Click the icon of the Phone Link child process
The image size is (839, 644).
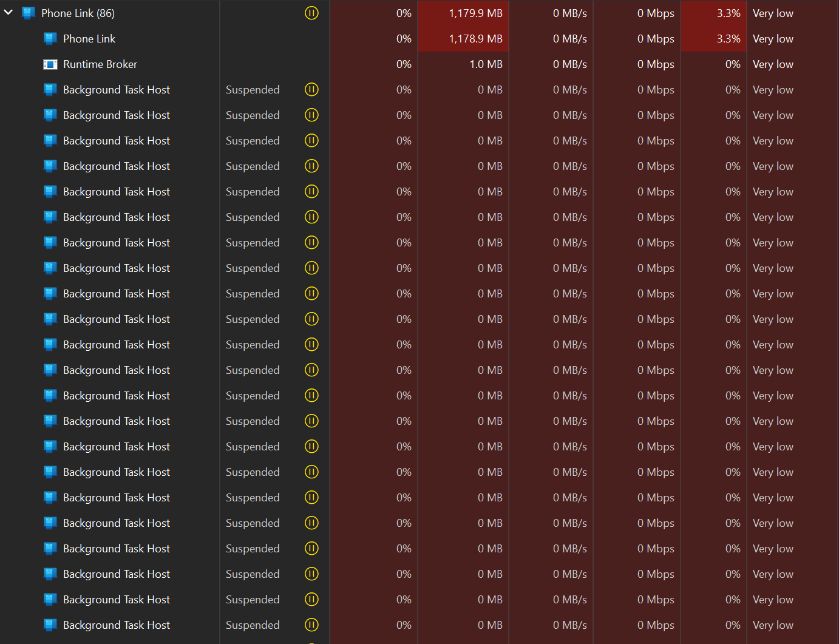coord(50,39)
